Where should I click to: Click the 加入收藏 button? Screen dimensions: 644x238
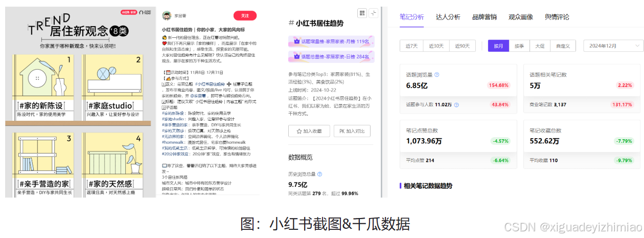[x=309, y=132]
